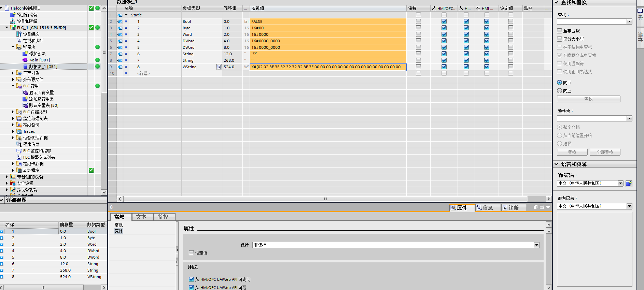Screen dimensions: 644x290
Task: Click the 替换为 replace-with input field
Action: [x=592, y=118]
